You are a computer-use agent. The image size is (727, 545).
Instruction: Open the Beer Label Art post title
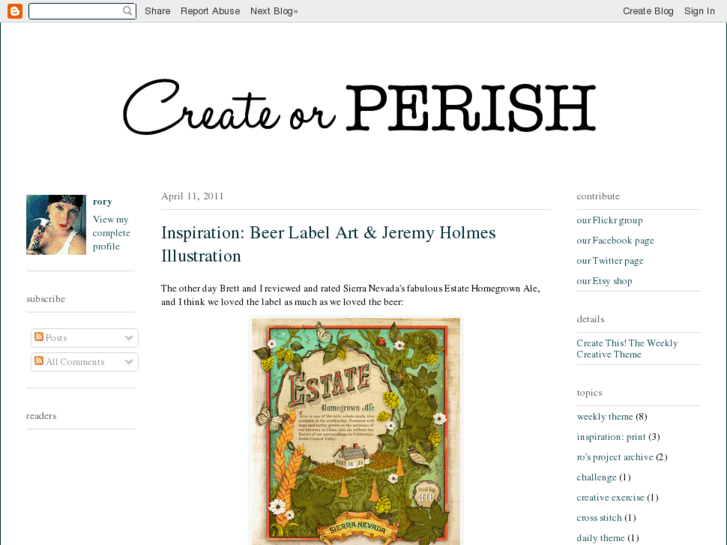[x=328, y=244]
